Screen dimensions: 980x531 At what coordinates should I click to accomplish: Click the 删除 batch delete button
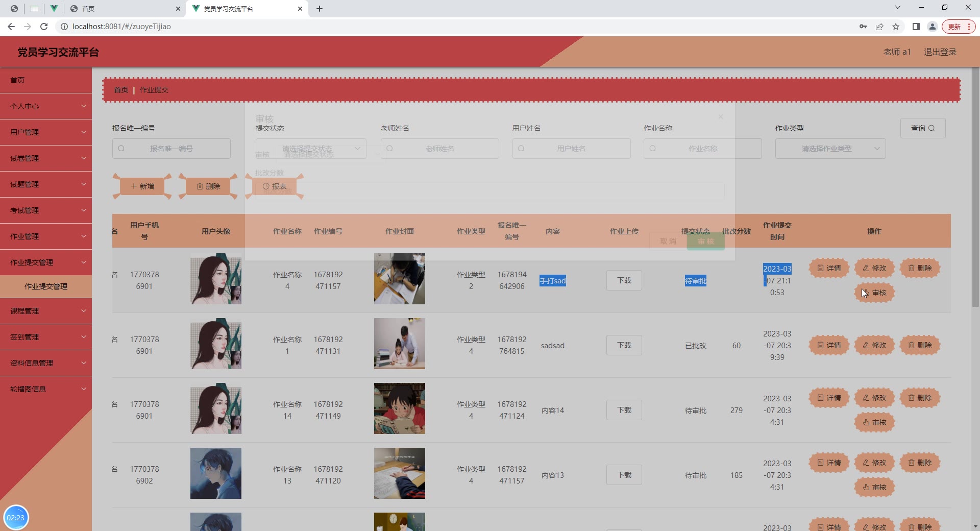pyautogui.click(x=208, y=186)
